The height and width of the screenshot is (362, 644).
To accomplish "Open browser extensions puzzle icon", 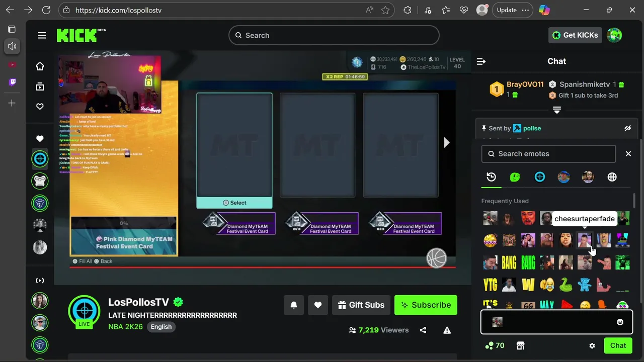I will click(x=408, y=10).
